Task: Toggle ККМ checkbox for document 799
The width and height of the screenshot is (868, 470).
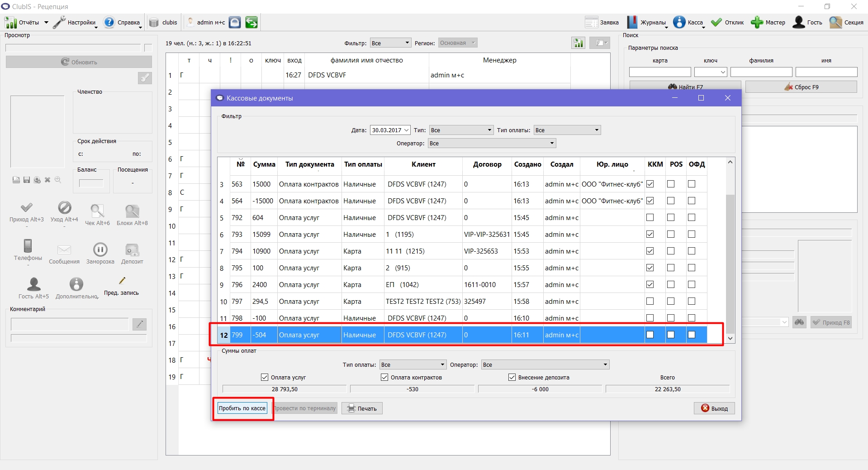Action: tap(650, 335)
